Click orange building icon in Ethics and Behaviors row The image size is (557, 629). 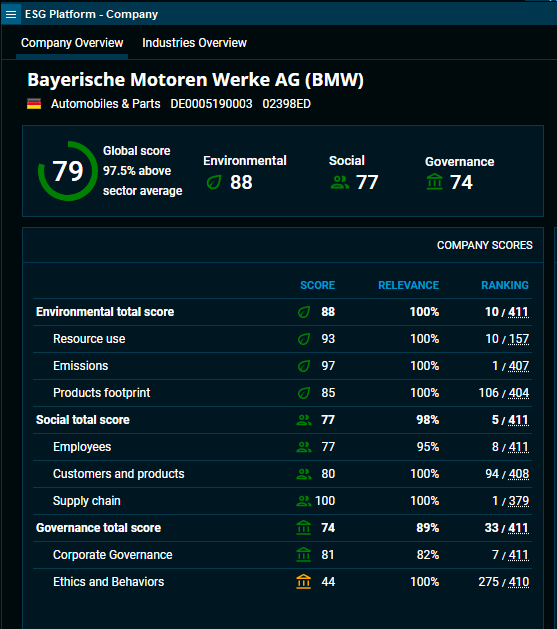304,581
